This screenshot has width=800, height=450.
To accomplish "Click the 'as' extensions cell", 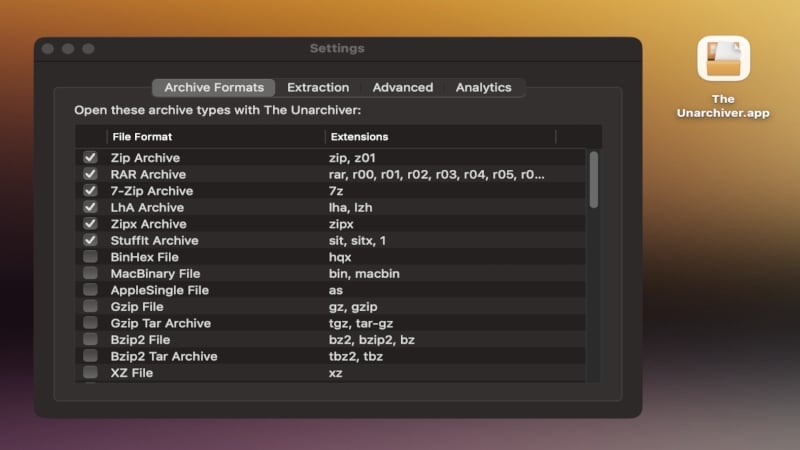I will pos(336,290).
